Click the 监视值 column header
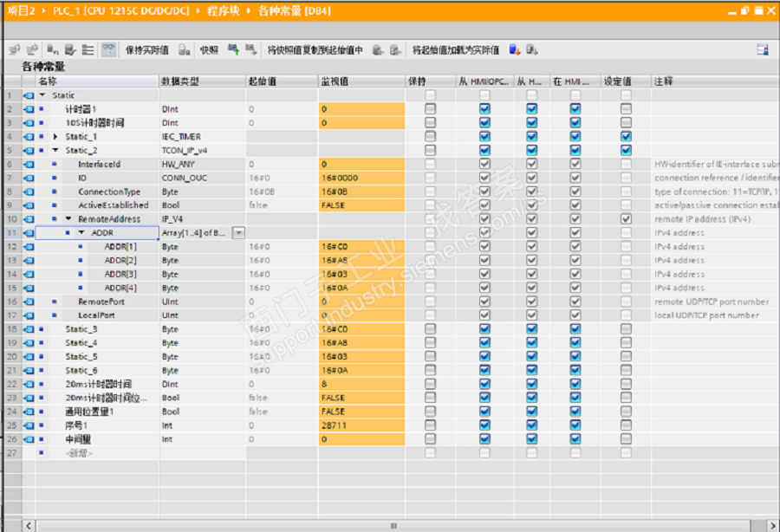 (361, 81)
